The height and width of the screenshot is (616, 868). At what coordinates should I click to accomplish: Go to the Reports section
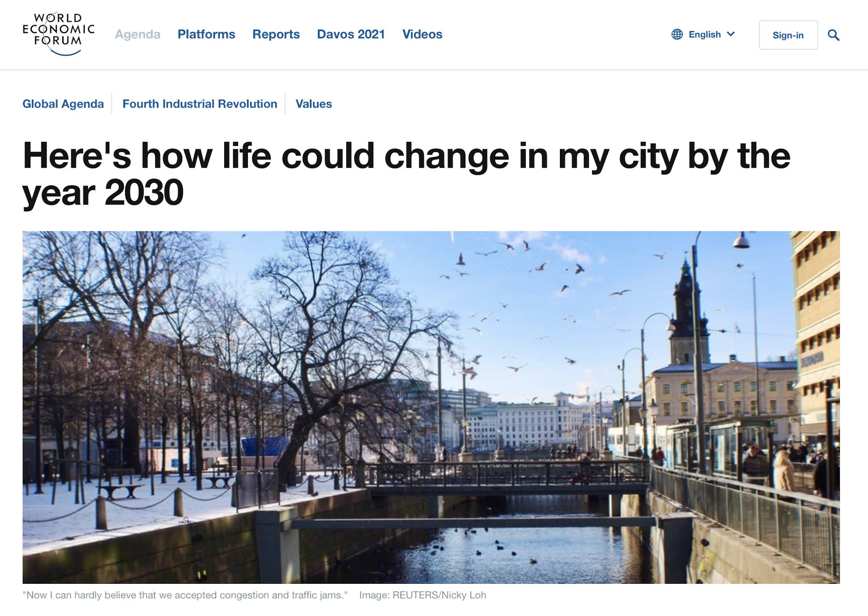276,34
